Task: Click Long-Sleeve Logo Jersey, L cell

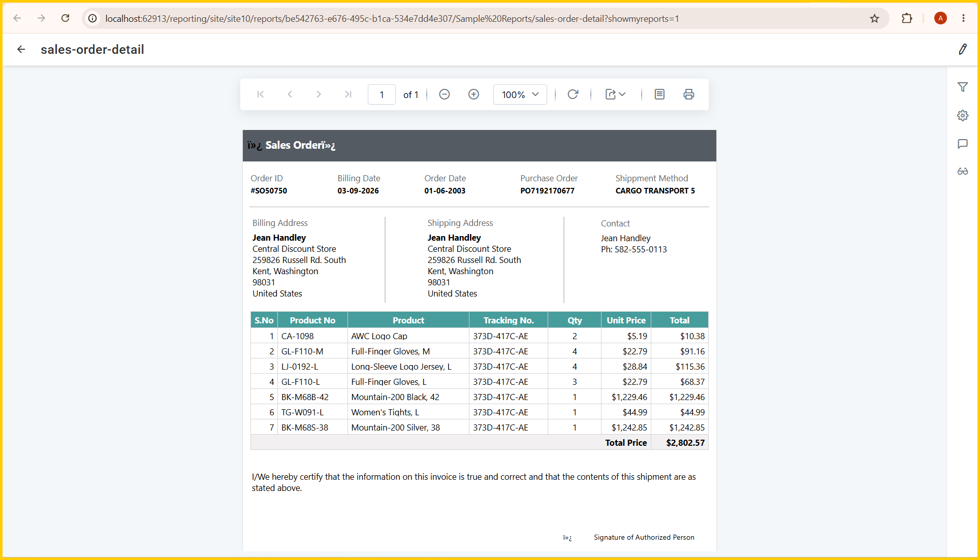Action: pyautogui.click(x=408, y=367)
